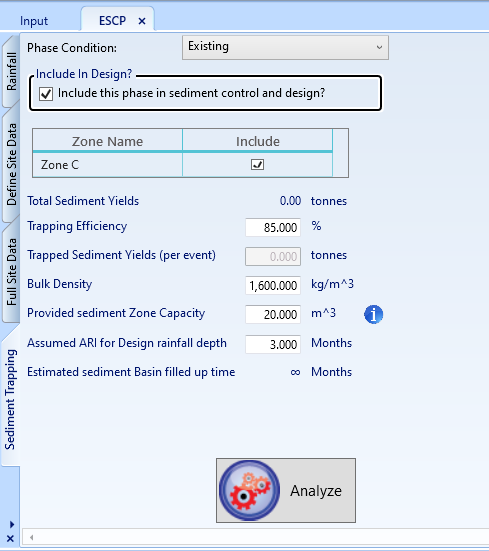This screenshot has height=551, width=489.
Task: Select the ESCP tab
Action: tap(112, 21)
